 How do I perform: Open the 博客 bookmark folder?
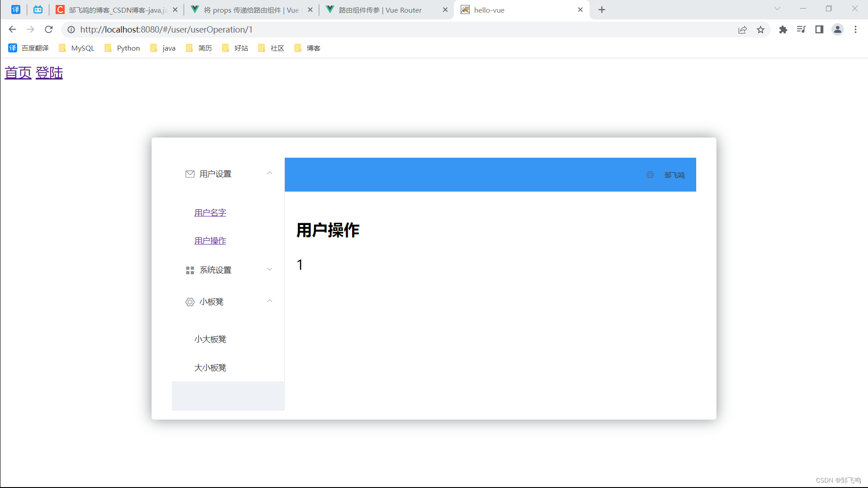click(x=307, y=48)
